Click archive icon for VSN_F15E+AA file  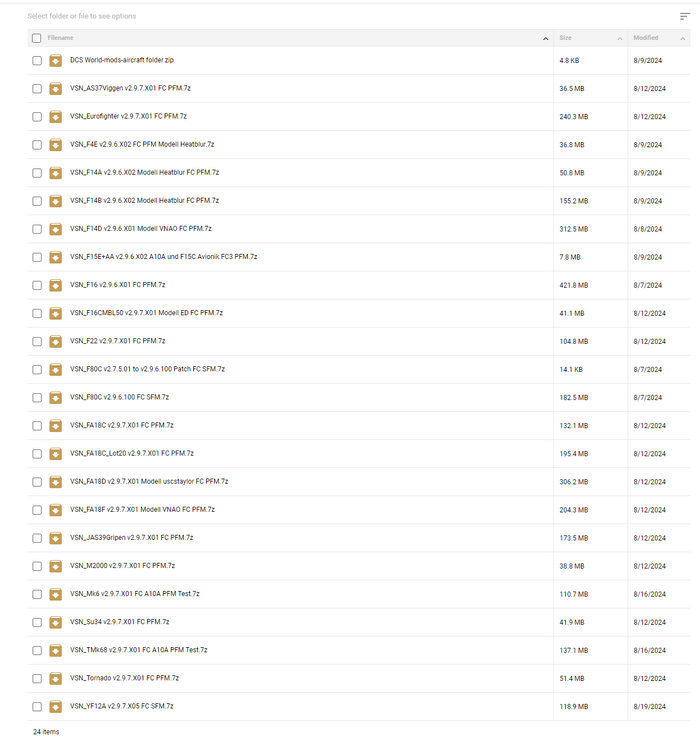(56, 257)
